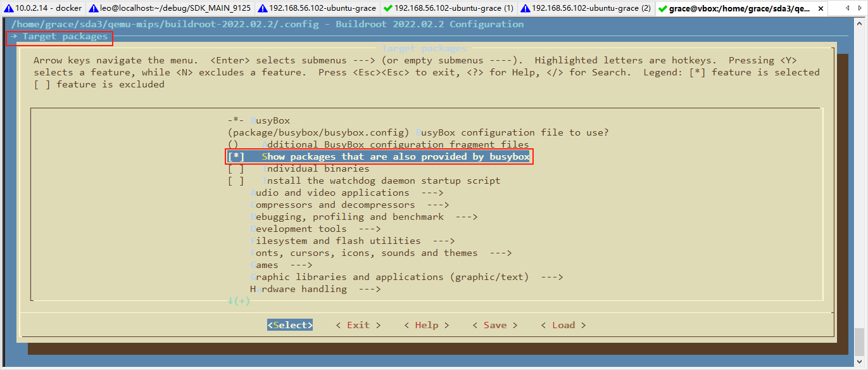Click the Help button
The image size is (868, 370).
[427, 325]
